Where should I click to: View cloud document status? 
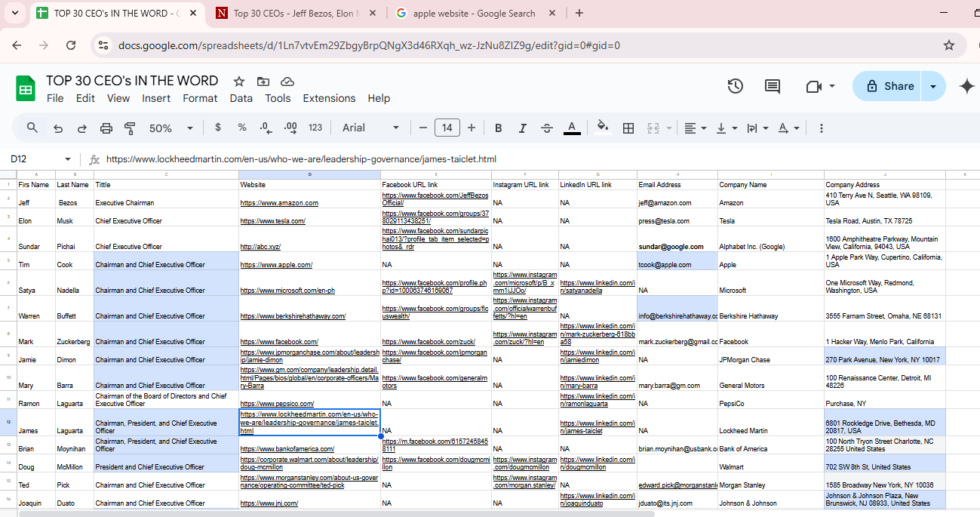287,82
